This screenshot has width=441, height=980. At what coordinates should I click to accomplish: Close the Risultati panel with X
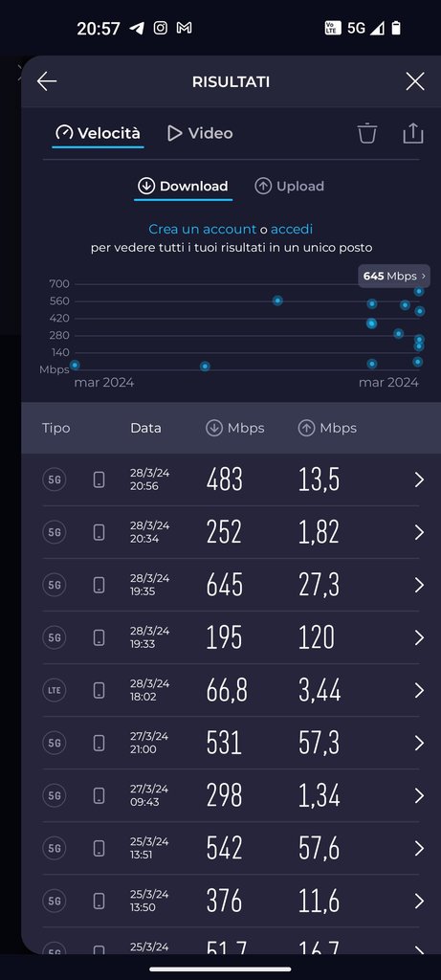[415, 81]
